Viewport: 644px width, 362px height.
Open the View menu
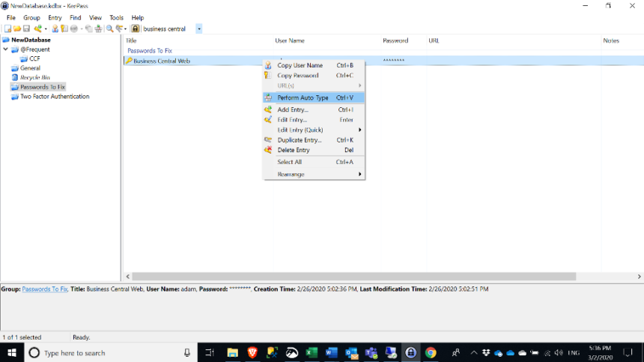[95, 18]
